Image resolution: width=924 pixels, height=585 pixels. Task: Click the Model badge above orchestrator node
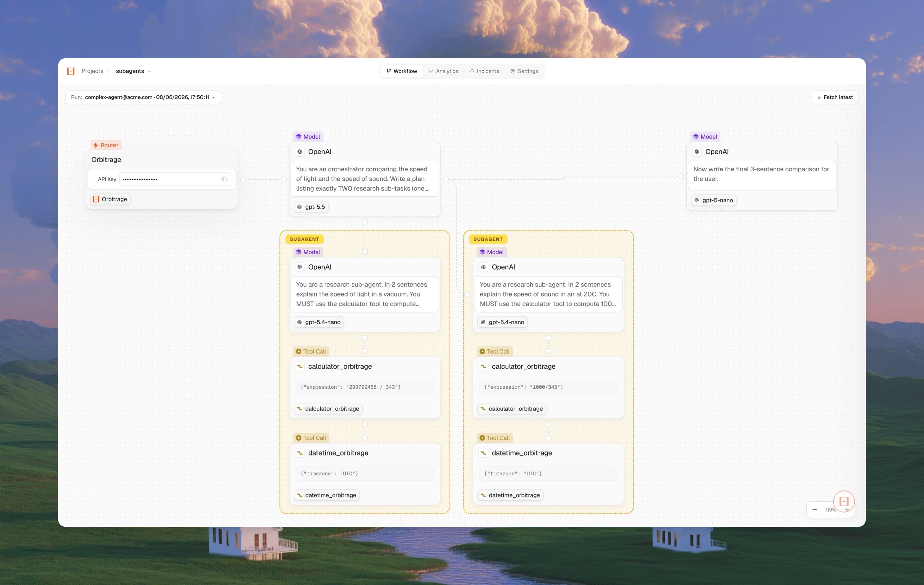[x=308, y=137]
